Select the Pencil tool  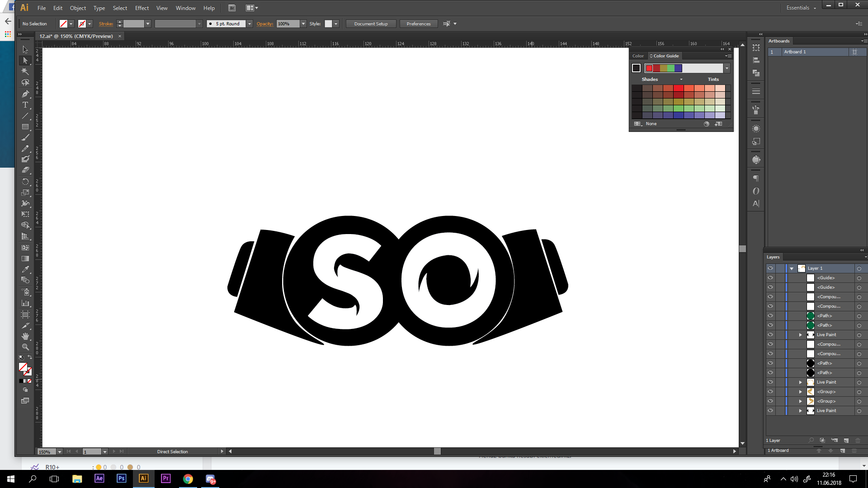[25, 148]
